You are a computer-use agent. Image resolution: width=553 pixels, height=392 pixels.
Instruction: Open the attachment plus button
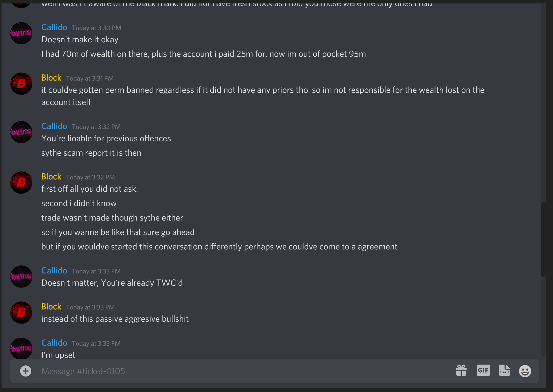point(25,371)
